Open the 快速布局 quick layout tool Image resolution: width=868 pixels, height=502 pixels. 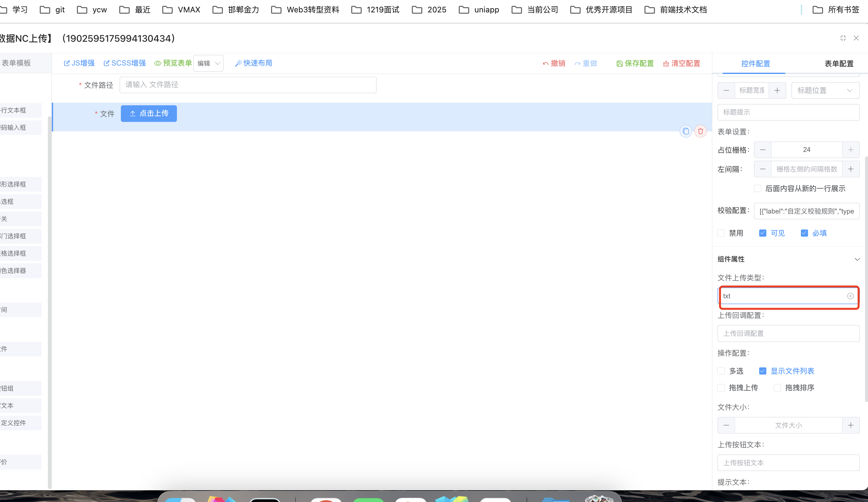click(x=253, y=63)
